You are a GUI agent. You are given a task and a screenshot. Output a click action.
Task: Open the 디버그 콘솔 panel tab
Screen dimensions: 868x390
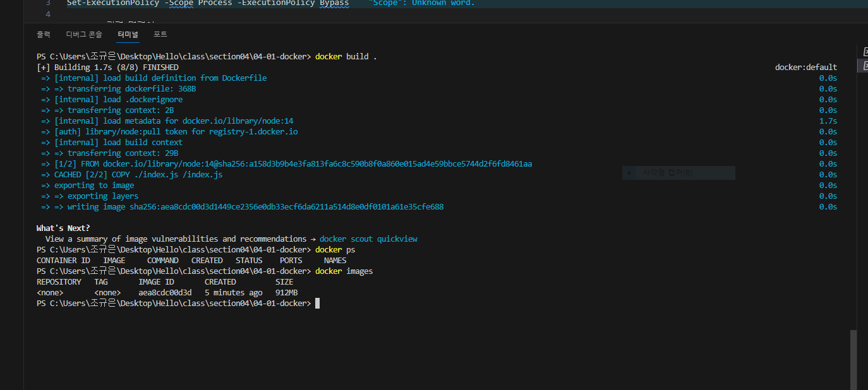tap(84, 34)
